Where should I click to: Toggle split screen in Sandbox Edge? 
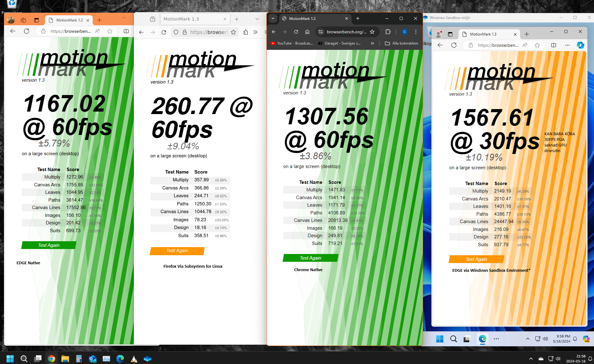553,45
